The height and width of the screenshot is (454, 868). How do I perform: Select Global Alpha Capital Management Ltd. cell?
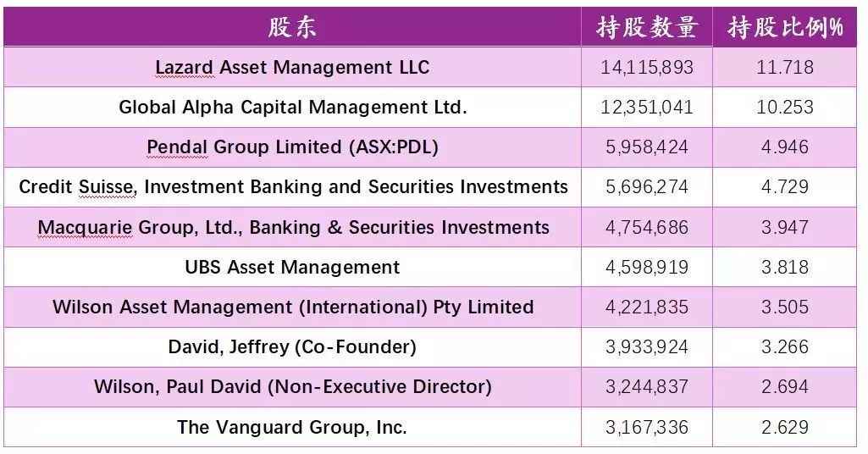pos(292,108)
